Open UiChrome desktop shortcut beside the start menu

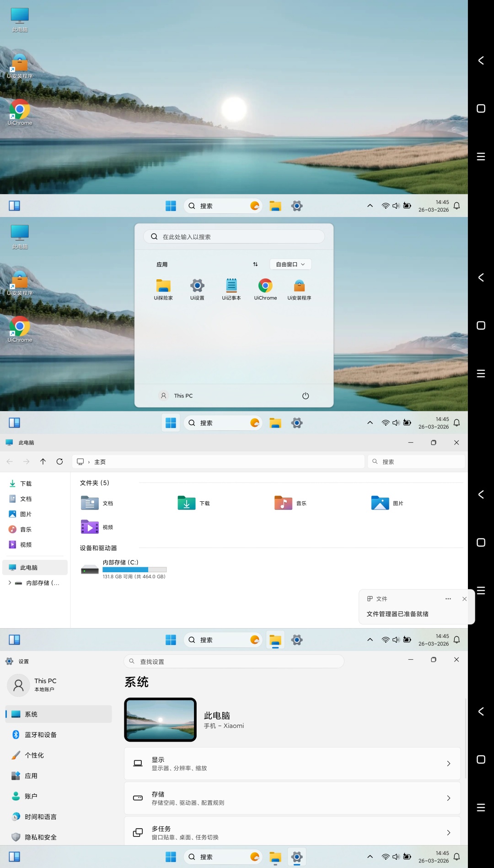(x=20, y=330)
